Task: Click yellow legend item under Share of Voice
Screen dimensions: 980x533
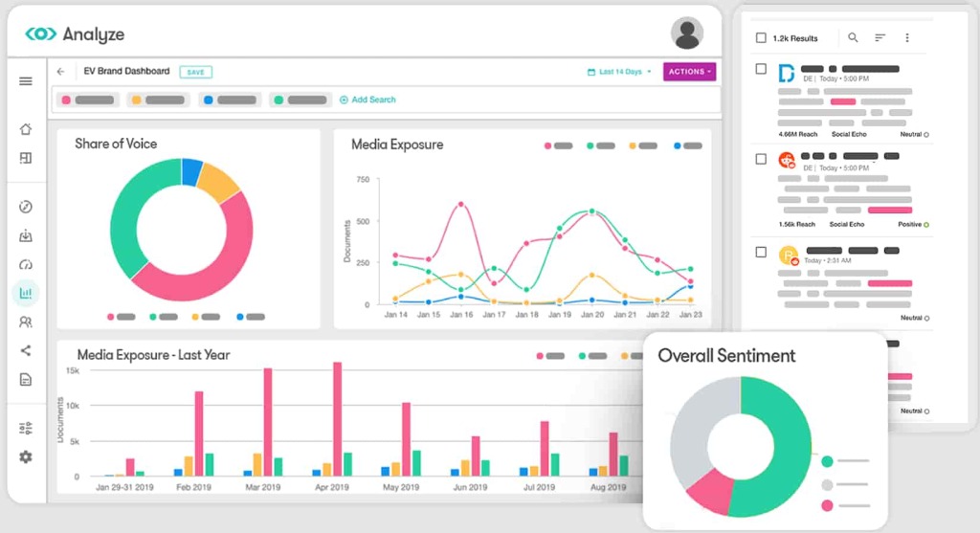Action: [206, 317]
